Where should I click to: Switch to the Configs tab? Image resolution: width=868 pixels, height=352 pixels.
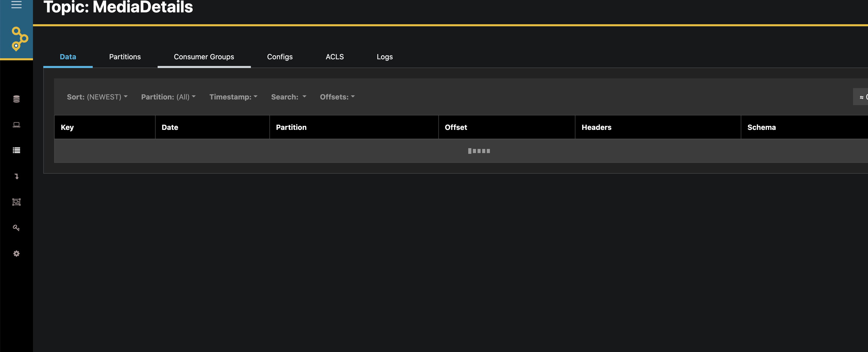click(280, 57)
